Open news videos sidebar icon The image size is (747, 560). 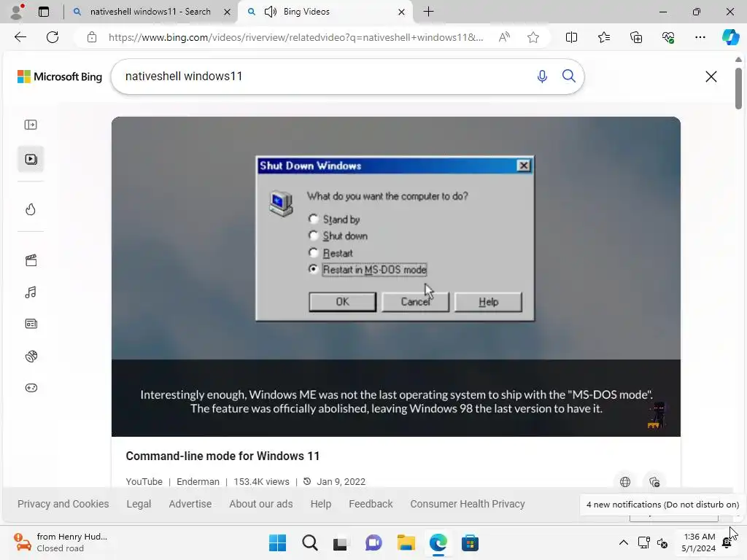coord(31,324)
